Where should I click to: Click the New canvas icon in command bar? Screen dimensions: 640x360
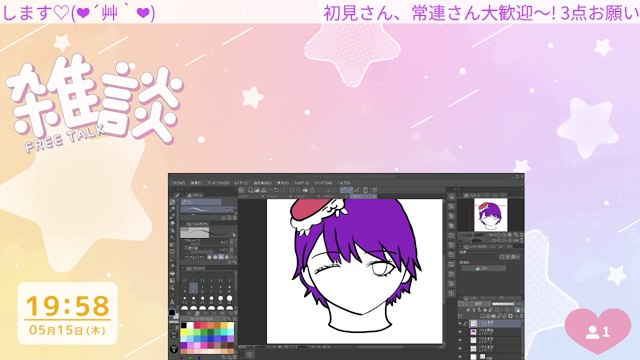[250, 190]
